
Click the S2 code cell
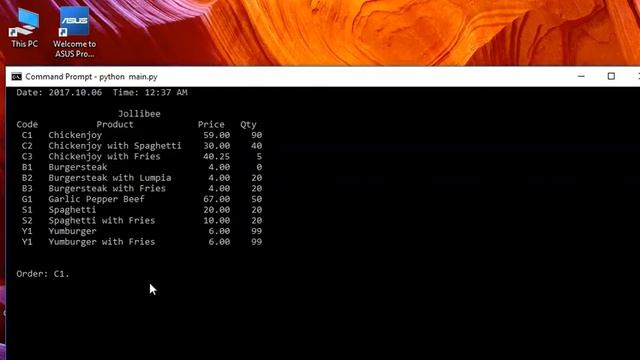click(x=27, y=220)
